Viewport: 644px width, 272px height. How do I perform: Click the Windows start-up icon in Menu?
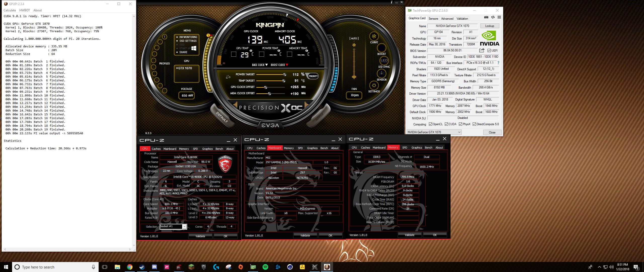click(x=194, y=48)
